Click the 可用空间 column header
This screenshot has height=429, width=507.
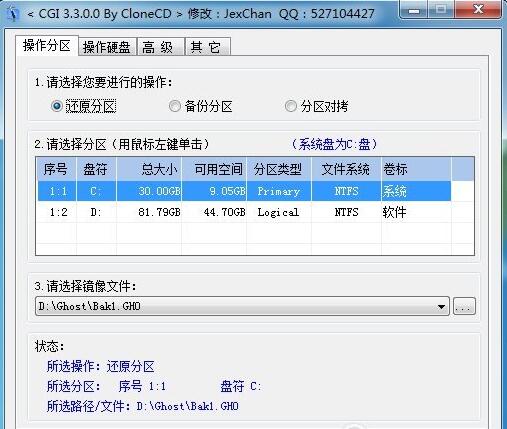point(214,169)
